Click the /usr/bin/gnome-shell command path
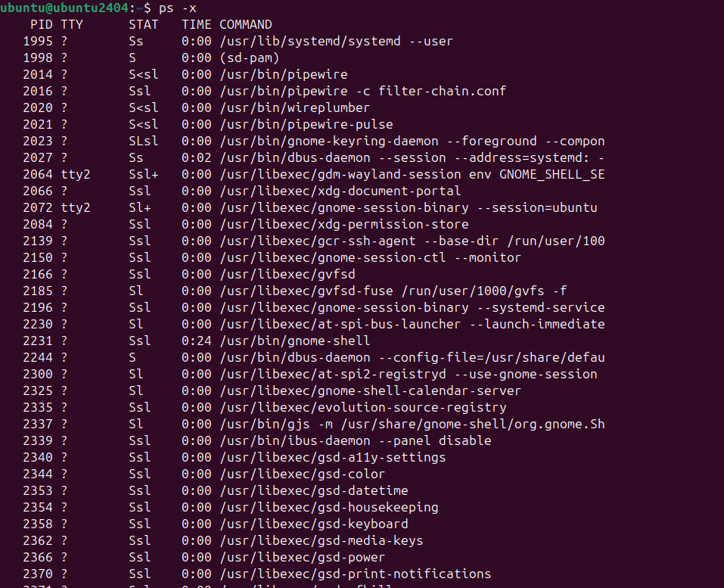The width and height of the screenshot is (724, 588). [x=295, y=341]
